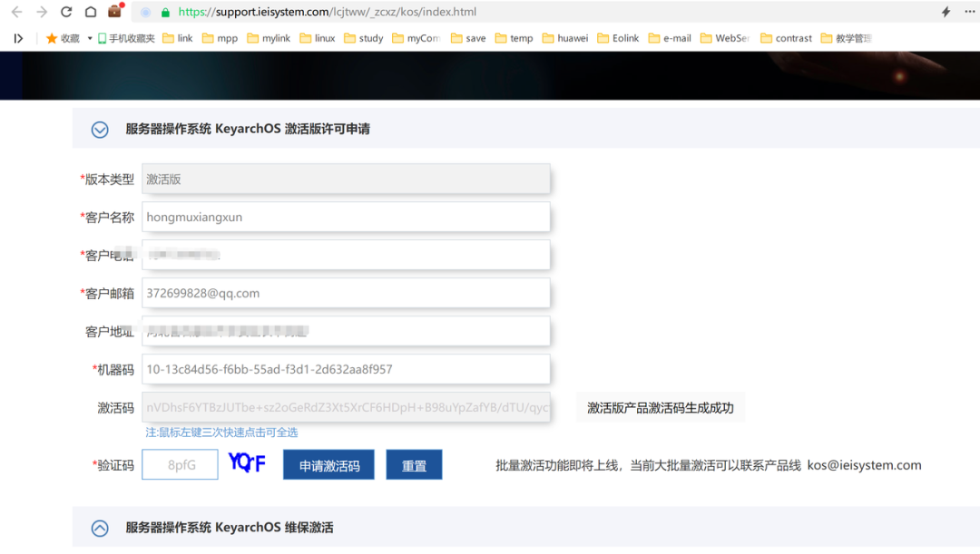Click the star 收藏 favorites icon
This screenshot has width=980, height=554.
coord(52,38)
